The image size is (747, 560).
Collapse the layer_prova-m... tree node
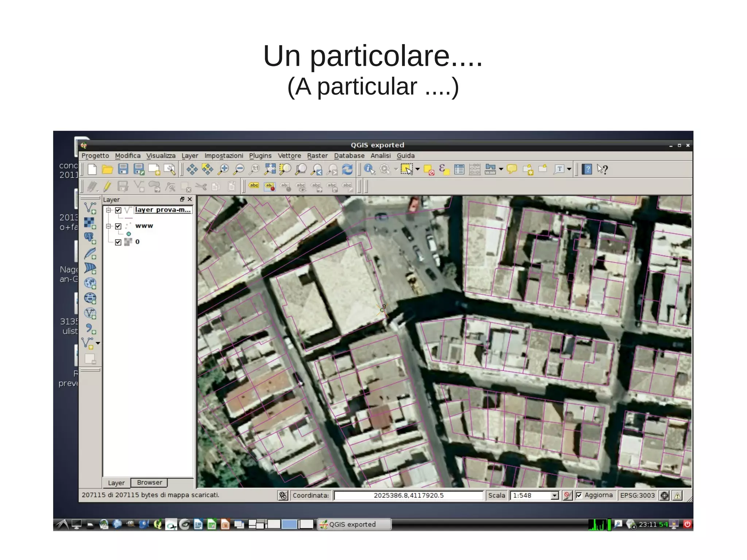[x=108, y=210]
